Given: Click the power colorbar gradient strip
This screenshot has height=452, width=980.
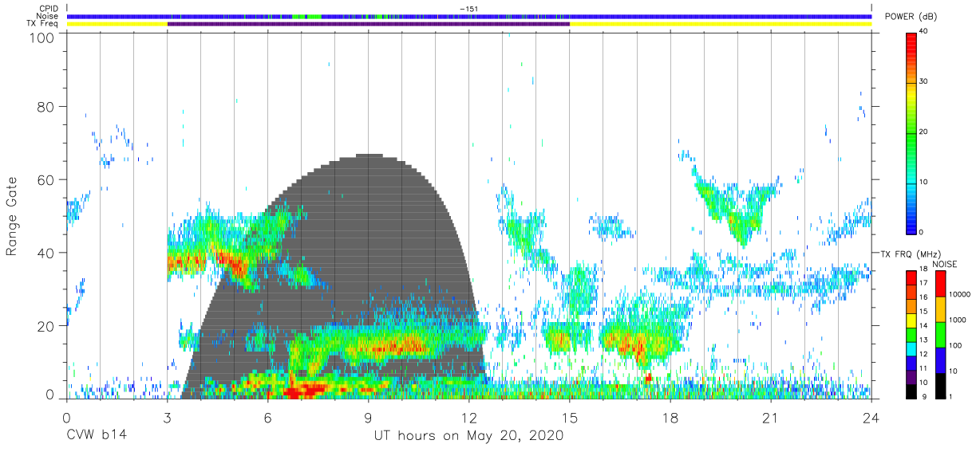Looking at the screenshot, I should (912, 132).
